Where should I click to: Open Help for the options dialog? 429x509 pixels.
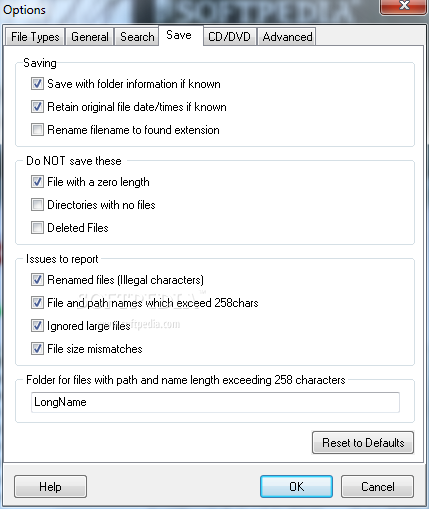(x=50, y=487)
